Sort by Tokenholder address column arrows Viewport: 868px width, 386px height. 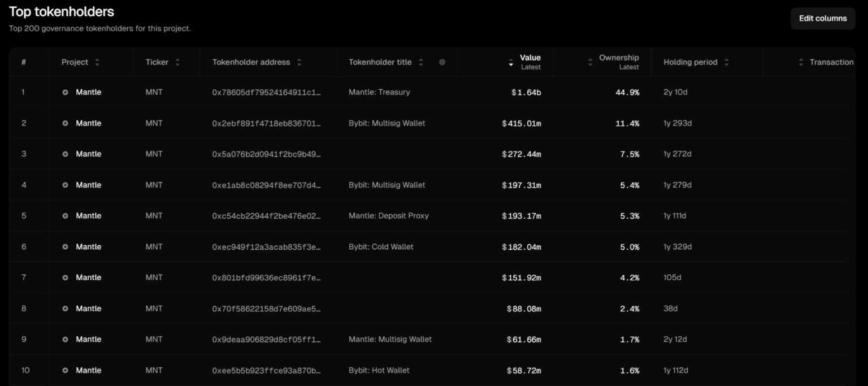pos(299,62)
